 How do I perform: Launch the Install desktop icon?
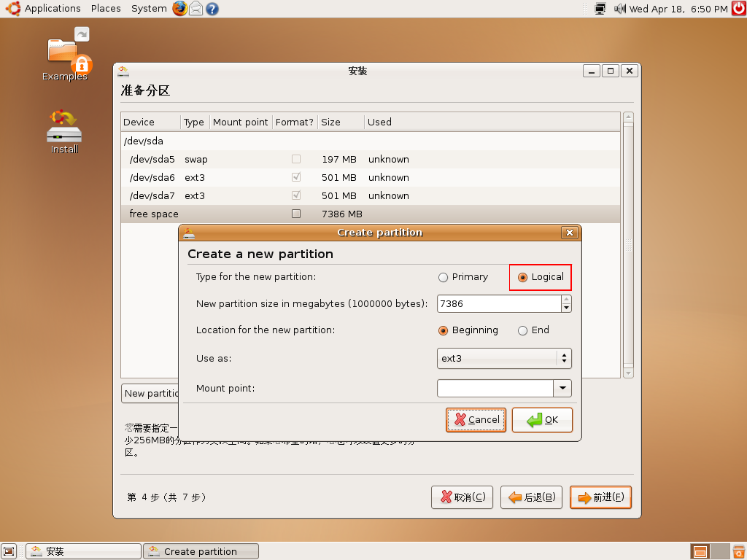click(x=64, y=132)
